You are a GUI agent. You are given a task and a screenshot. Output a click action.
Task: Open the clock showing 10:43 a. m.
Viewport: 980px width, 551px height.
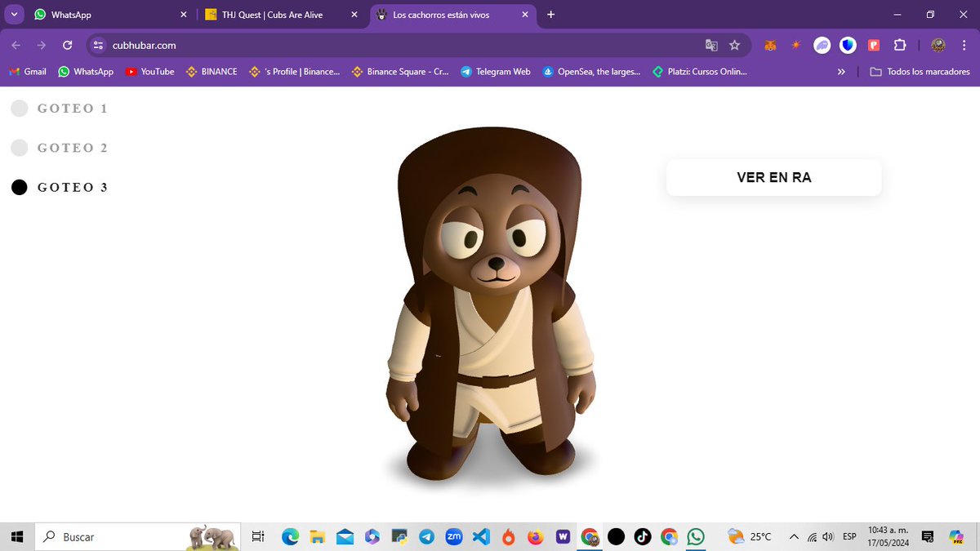click(x=888, y=536)
